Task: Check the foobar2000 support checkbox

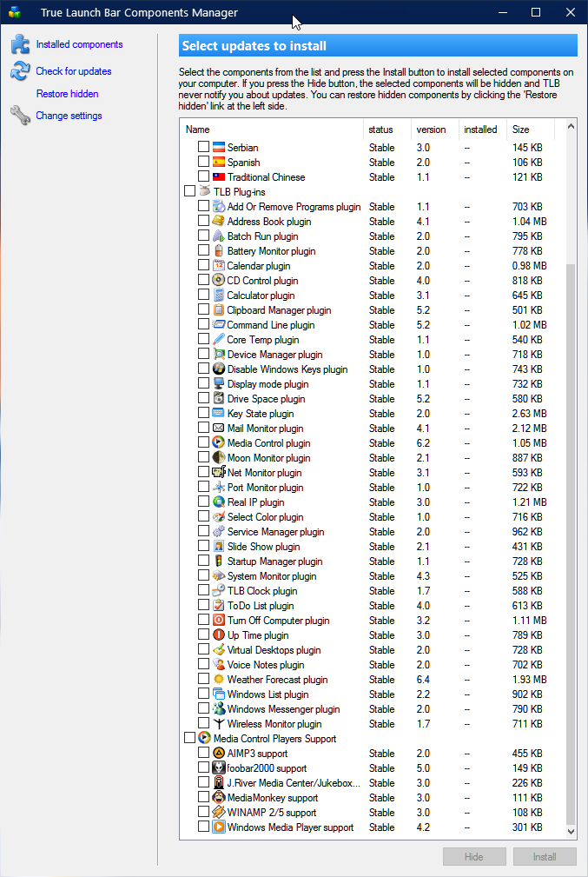Action: click(x=203, y=768)
